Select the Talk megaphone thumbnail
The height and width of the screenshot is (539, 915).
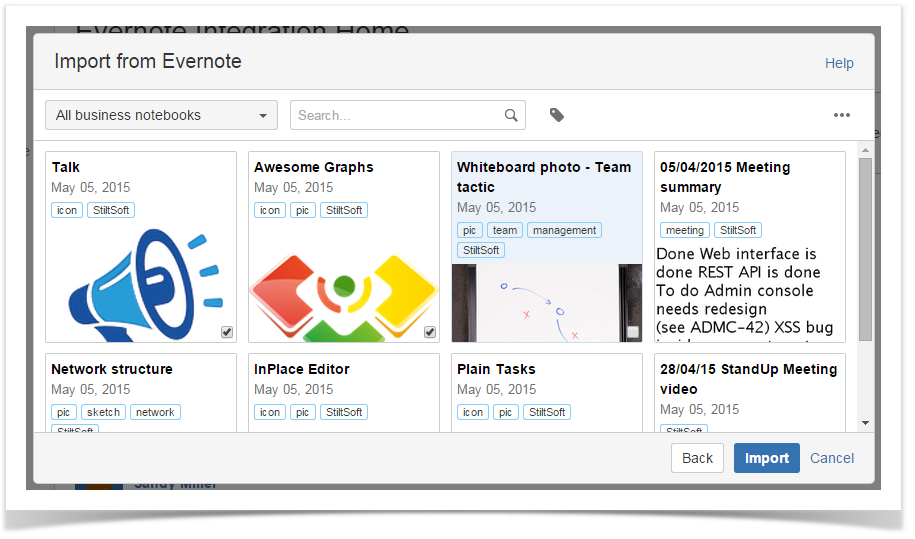[x=146, y=285]
